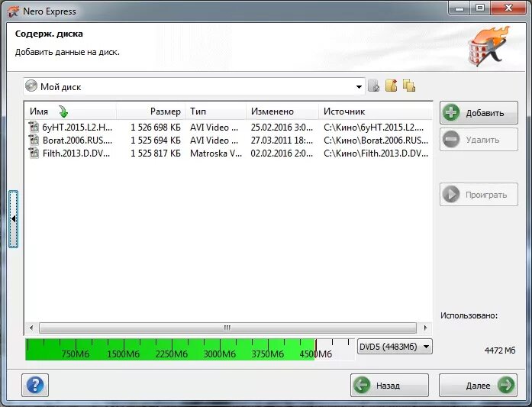Click date cell 25.02.2016 3:0...
The image size is (532, 407).
click(282, 128)
